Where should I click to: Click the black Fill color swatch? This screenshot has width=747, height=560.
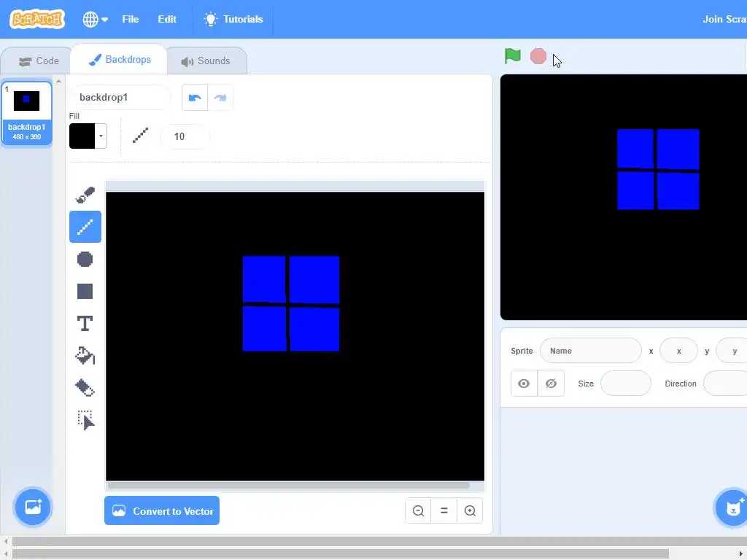pos(82,136)
